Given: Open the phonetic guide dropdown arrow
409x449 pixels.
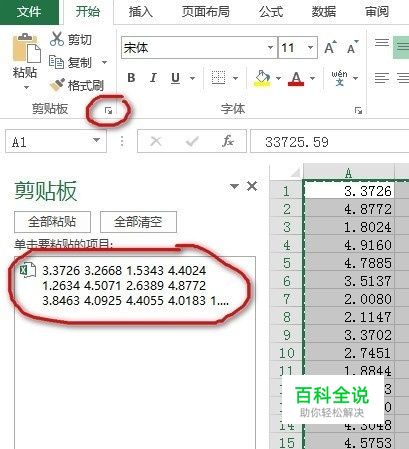Looking at the screenshot, I should 355,79.
